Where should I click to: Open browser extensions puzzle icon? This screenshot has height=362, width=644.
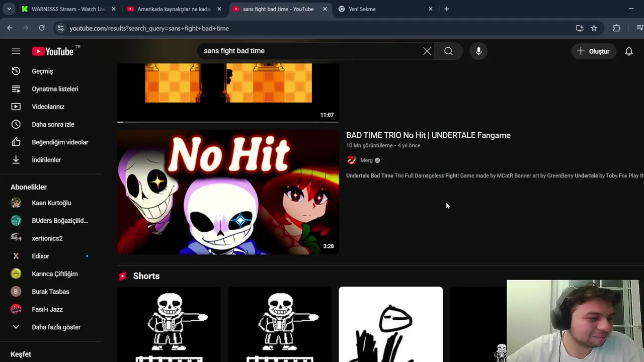coord(617,28)
